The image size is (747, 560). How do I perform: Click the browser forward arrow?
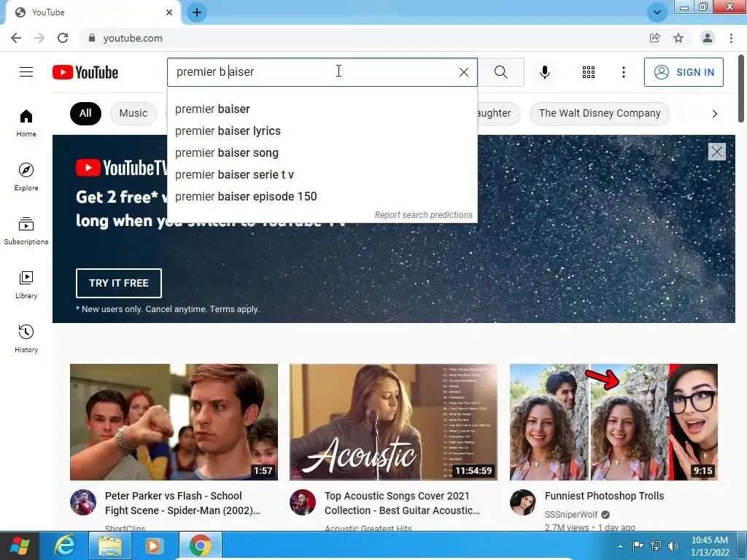point(39,38)
